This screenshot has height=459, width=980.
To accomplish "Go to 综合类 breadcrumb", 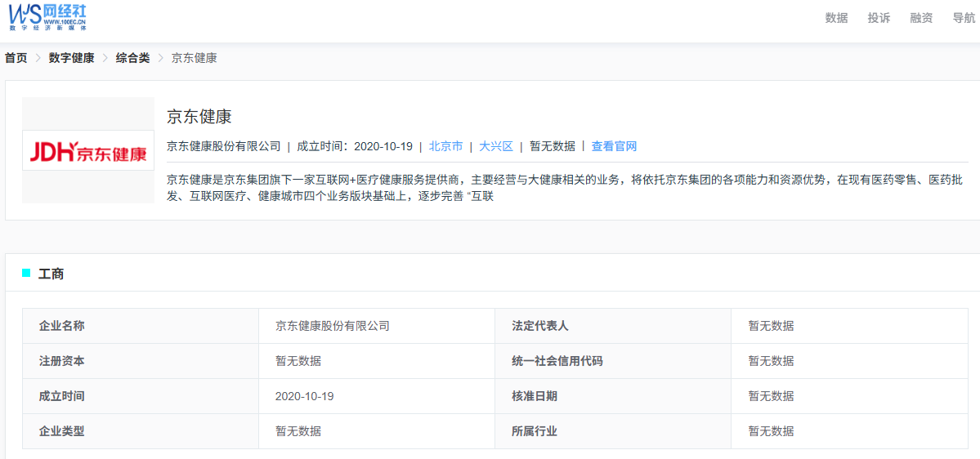I will [x=132, y=58].
